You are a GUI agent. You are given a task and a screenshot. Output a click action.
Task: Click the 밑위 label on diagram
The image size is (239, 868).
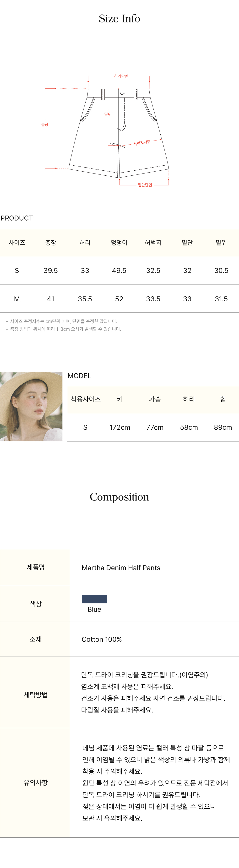click(108, 114)
